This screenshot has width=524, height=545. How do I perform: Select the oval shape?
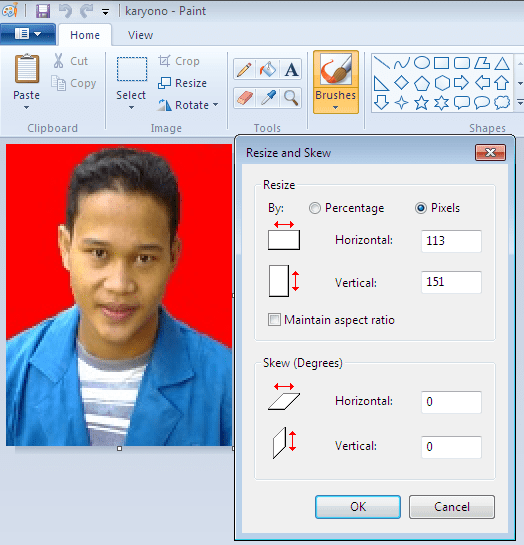pos(422,63)
